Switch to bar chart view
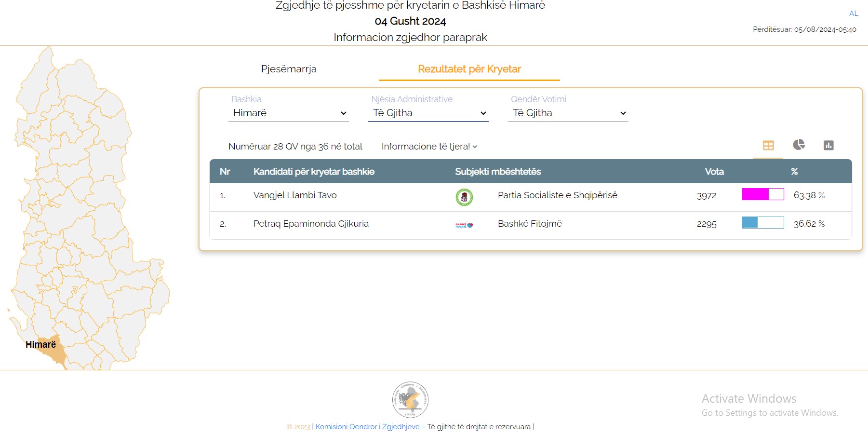Viewport: 868px width, 435px height. [828, 145]
